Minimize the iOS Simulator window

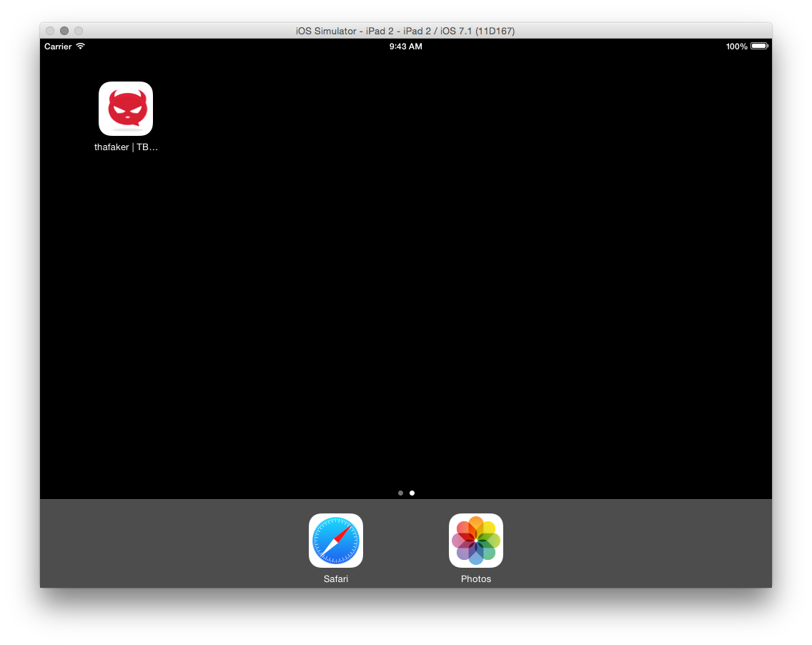click(64, 31)
